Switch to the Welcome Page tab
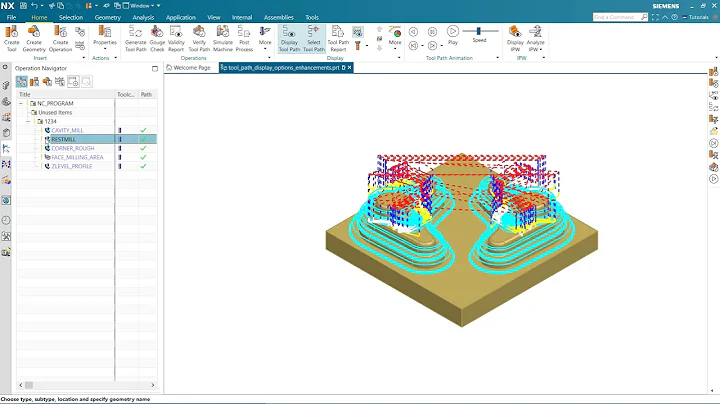Screen dimensions: 720x404 (x=188, y=67)
